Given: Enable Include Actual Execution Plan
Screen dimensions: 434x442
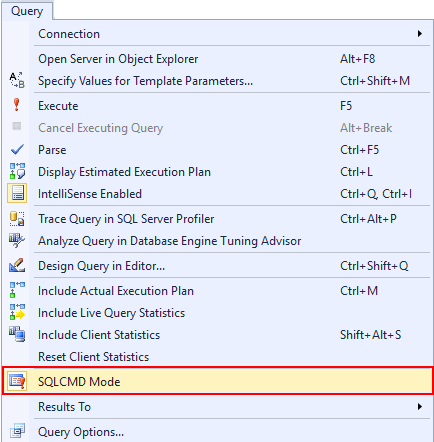Looking at the screenshot, I should click(218, 291).
